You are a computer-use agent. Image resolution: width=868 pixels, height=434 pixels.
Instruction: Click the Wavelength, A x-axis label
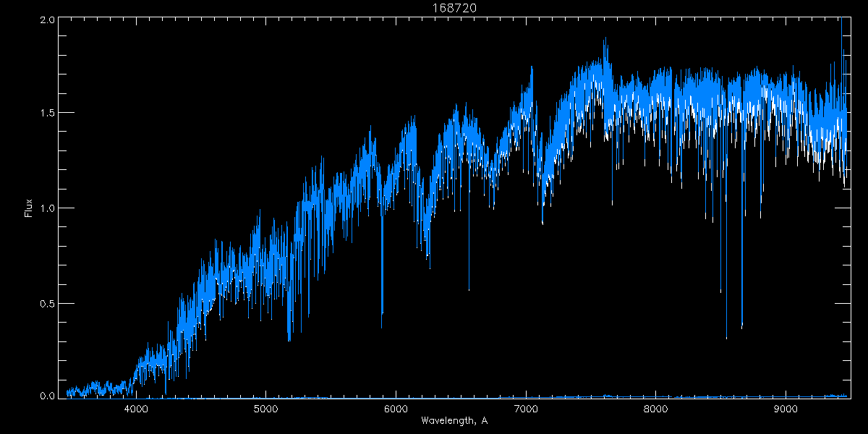pyautogui.click(x=454, y=421)
